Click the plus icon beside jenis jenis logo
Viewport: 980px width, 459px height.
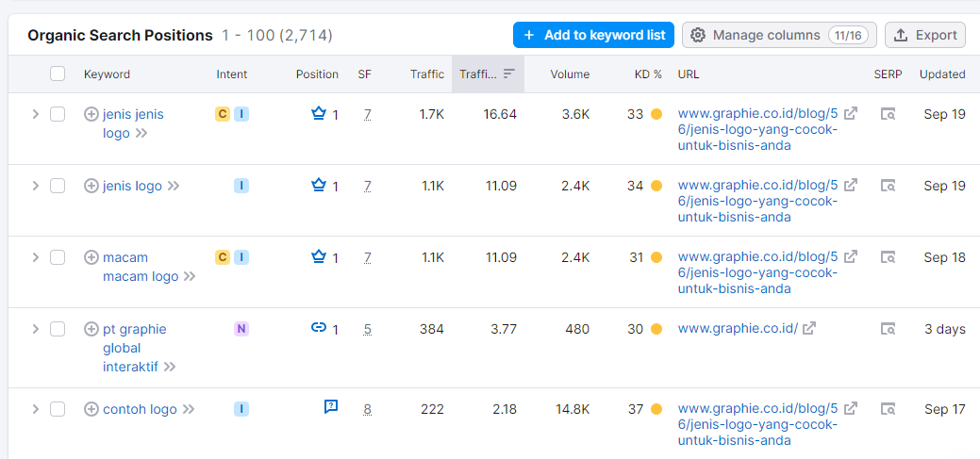[x=91, y=114]
